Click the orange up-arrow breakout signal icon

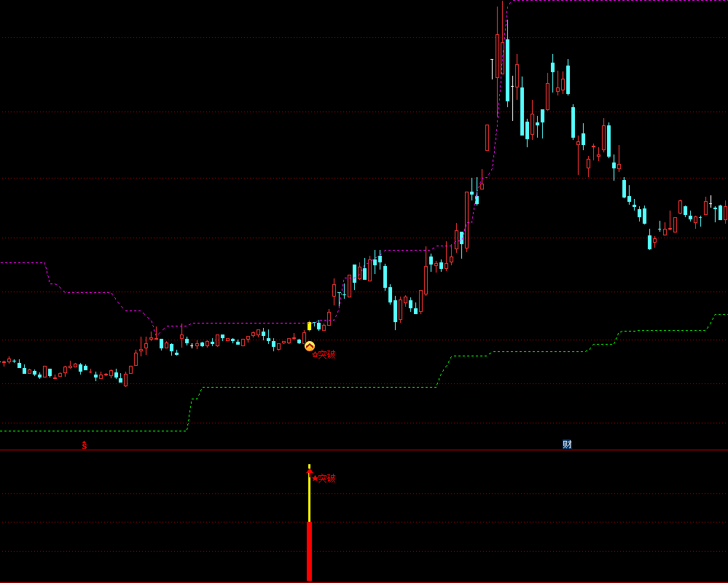click(x=309, y=347)
